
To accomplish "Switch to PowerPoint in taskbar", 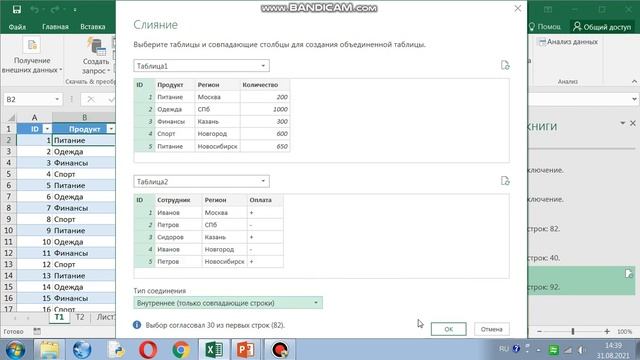I will click(246, 350).
